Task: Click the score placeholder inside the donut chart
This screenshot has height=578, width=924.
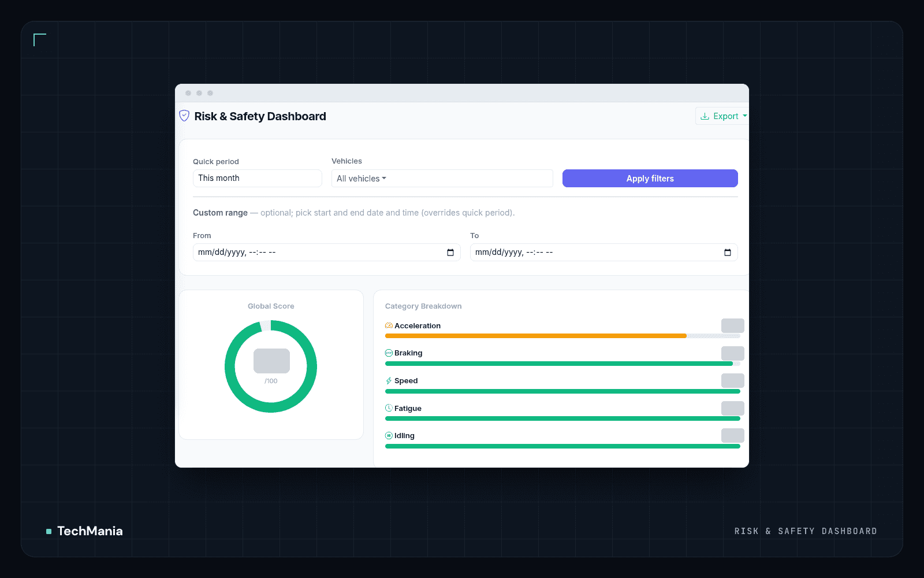Action: pyautogui.click(x=271, y=361)
